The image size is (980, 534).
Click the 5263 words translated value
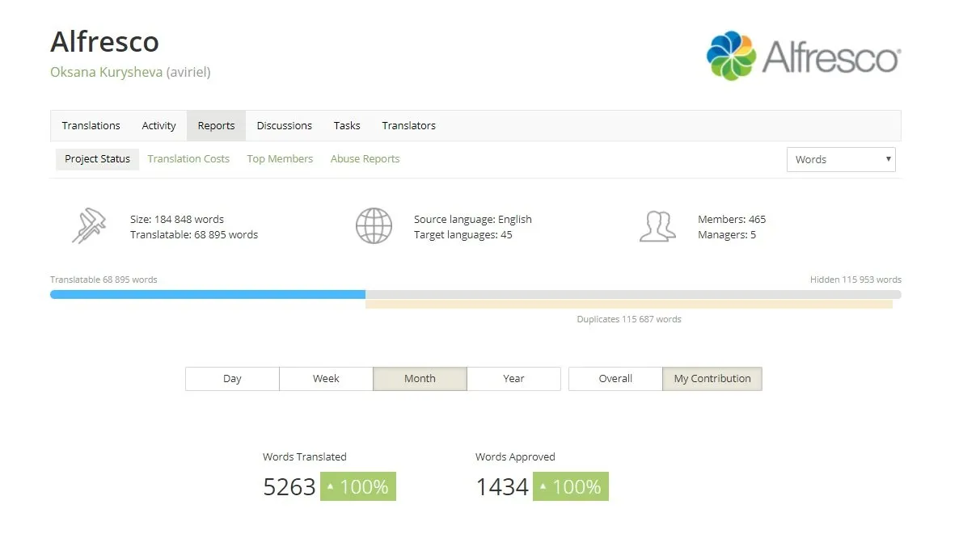click(289, 487)
